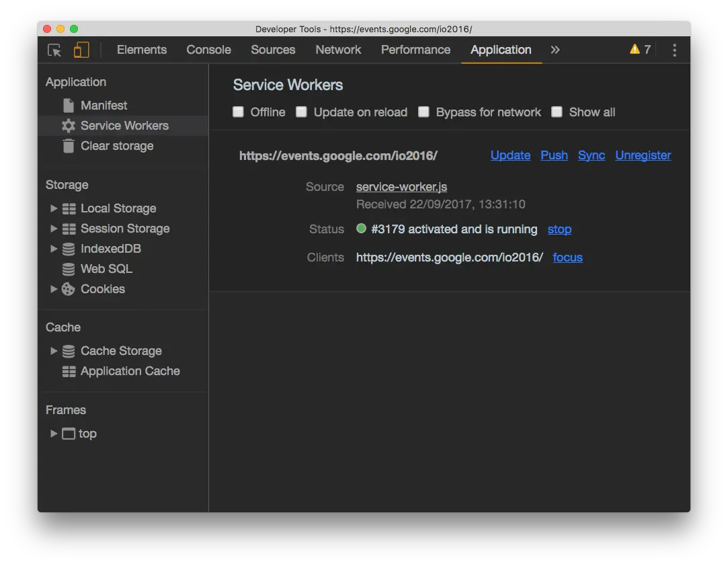
Task: Click the green running status dot
Action: (361, 229)
